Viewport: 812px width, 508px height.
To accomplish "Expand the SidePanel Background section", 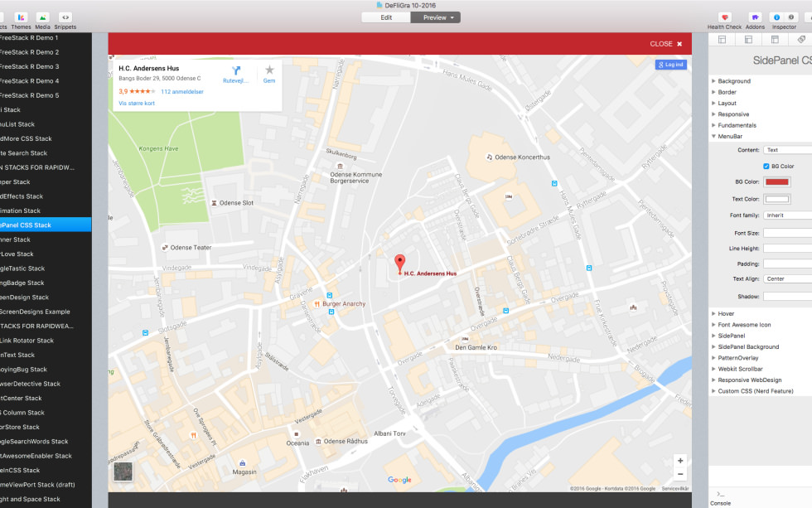I will point(713,347).
